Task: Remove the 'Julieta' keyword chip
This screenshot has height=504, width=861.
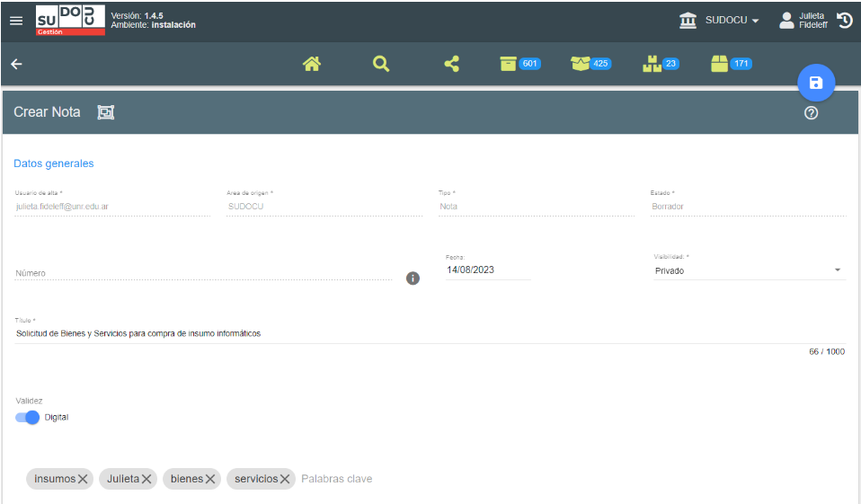Action: 147,480
